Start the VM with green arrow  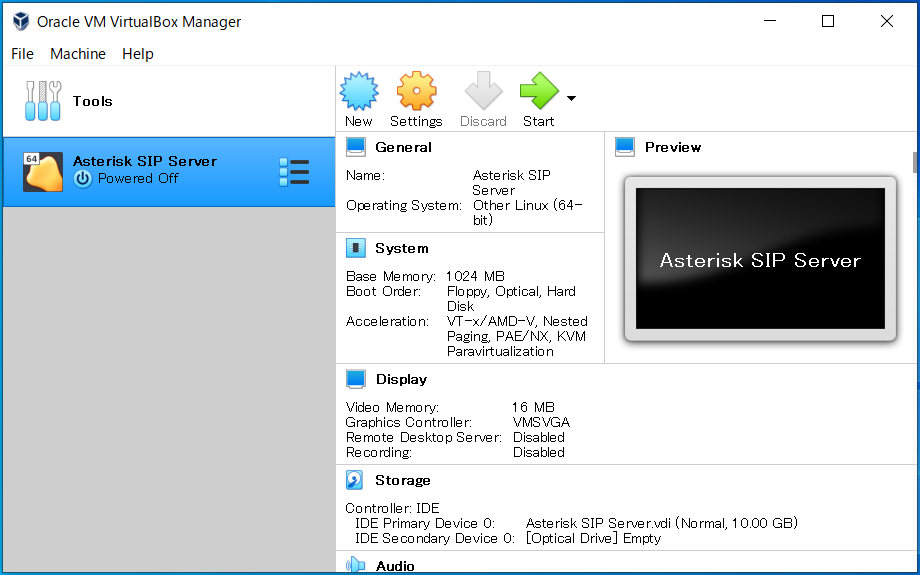click(x=539, y=91)
